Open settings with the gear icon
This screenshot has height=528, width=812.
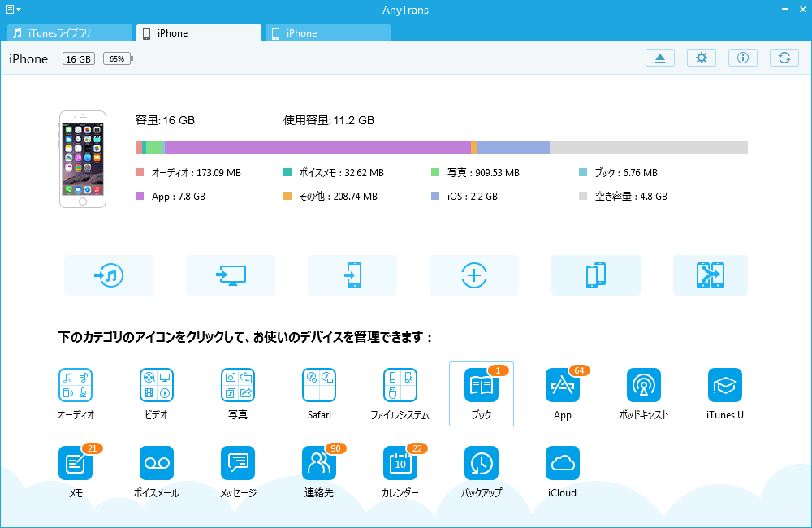coord(702,58)
